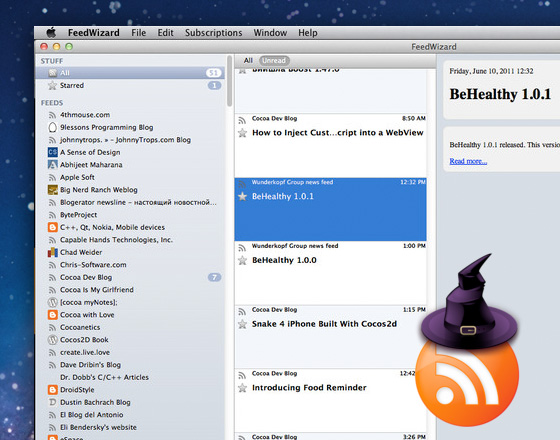
Task: Select the Dave Dribin's Blog feed
Action: (130, 365)
